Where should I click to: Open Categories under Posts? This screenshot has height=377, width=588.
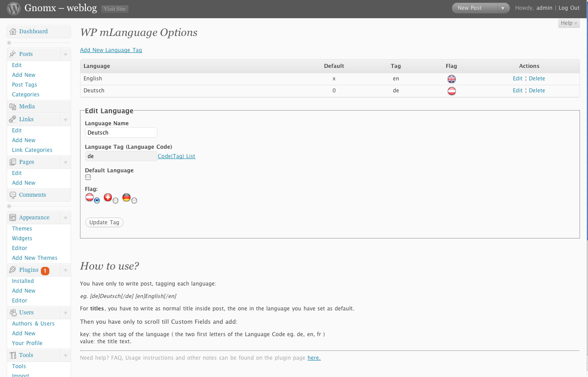[26, 95]
